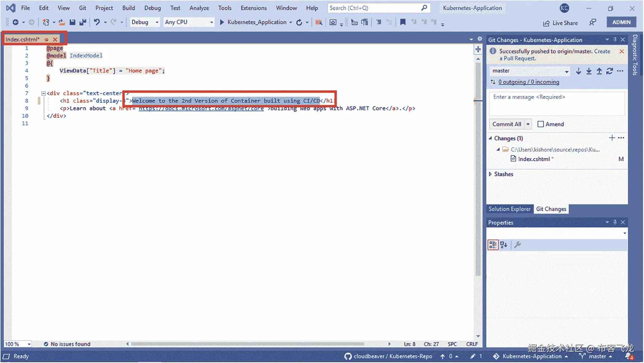644x363 pixels.
Task: Click the commit message input field
Action: click(x=557, y=104)
